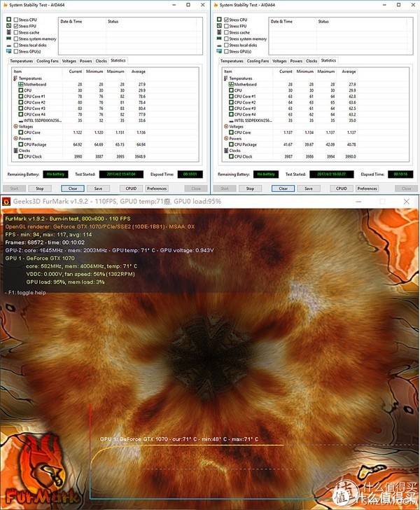Click CPU Package icon in left list
420x510 pixels.
[21, 144]
